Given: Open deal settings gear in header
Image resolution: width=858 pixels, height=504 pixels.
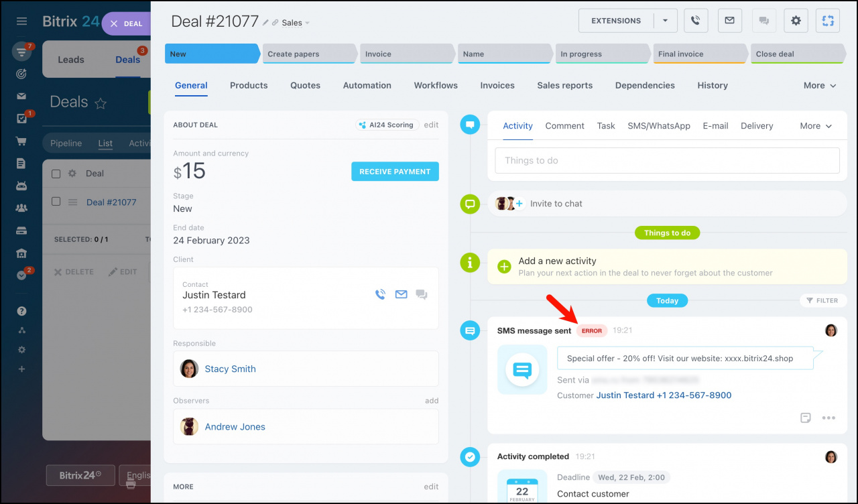Looking at the screenshot, I should click(796, 21).
